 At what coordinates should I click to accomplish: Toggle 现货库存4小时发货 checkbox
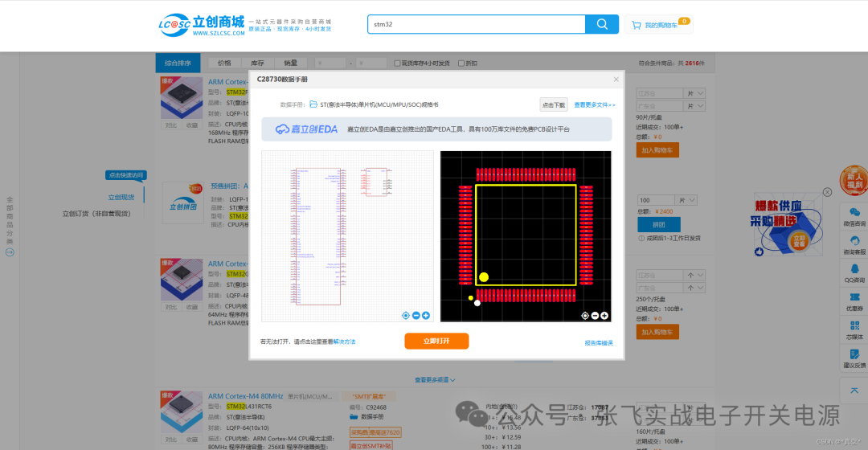click(397, 63)
